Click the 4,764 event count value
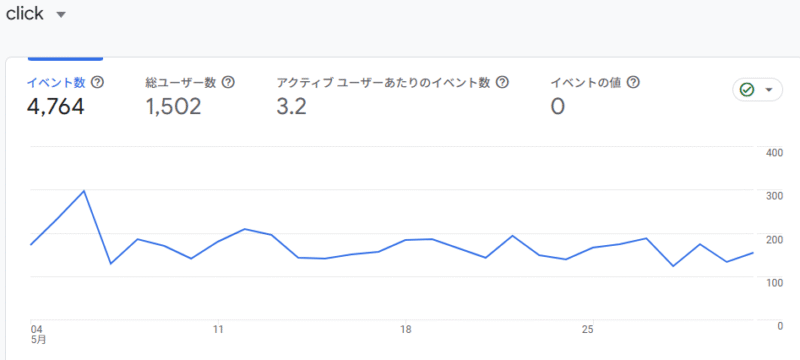This screenshot has height=360, width=800. [x=55, y=107]
